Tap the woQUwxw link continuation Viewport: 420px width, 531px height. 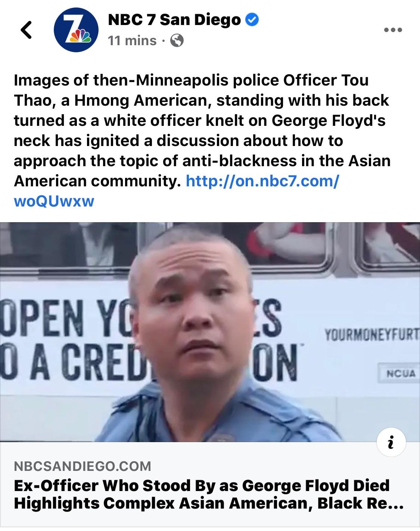54,201
